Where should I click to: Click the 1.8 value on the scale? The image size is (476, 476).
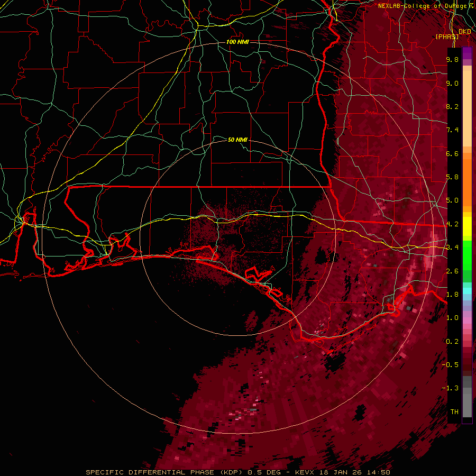[452, 295]
